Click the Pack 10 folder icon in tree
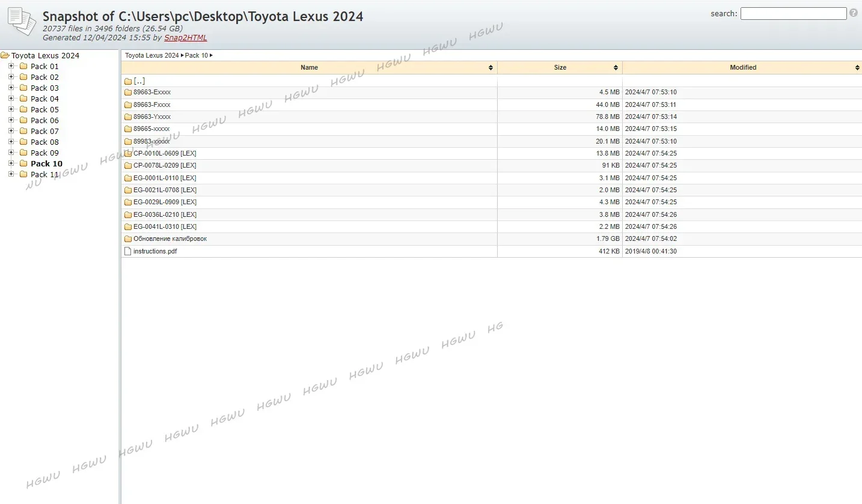Viewport: 862px width, 504px height. pyautogui.click(x=23, y=163)
